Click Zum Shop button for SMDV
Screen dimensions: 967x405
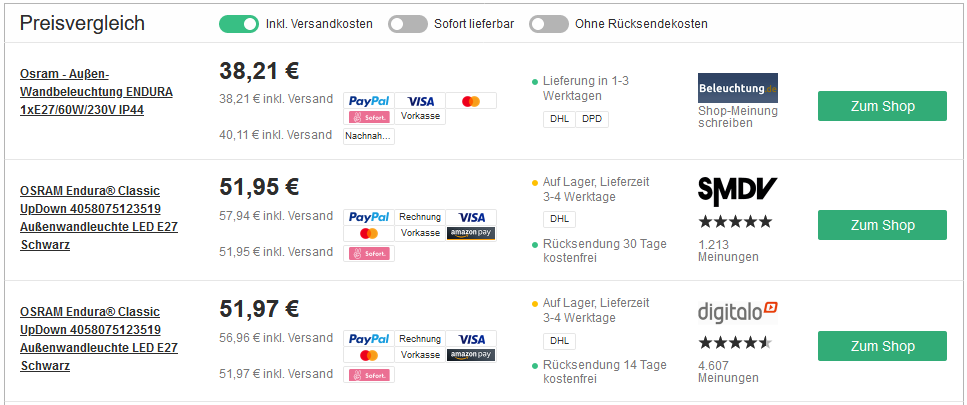click(x=882, y=225)
